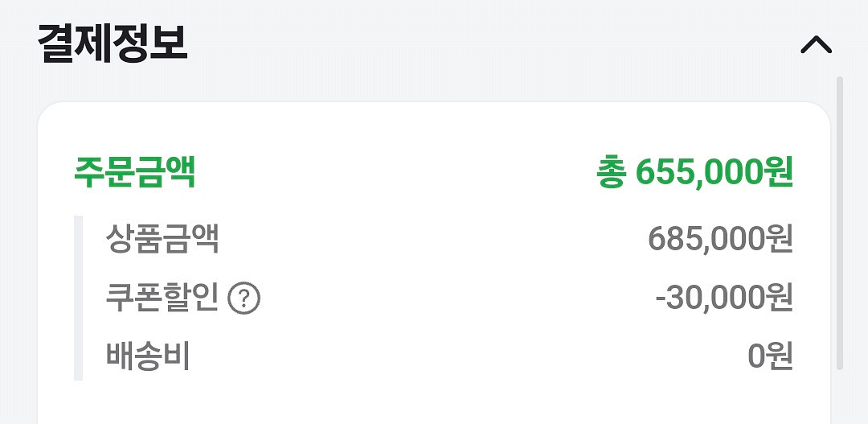Click the -30,000원 coupon discount value
The width and height of the screenshot is (868, 424).
click(724, 298)
